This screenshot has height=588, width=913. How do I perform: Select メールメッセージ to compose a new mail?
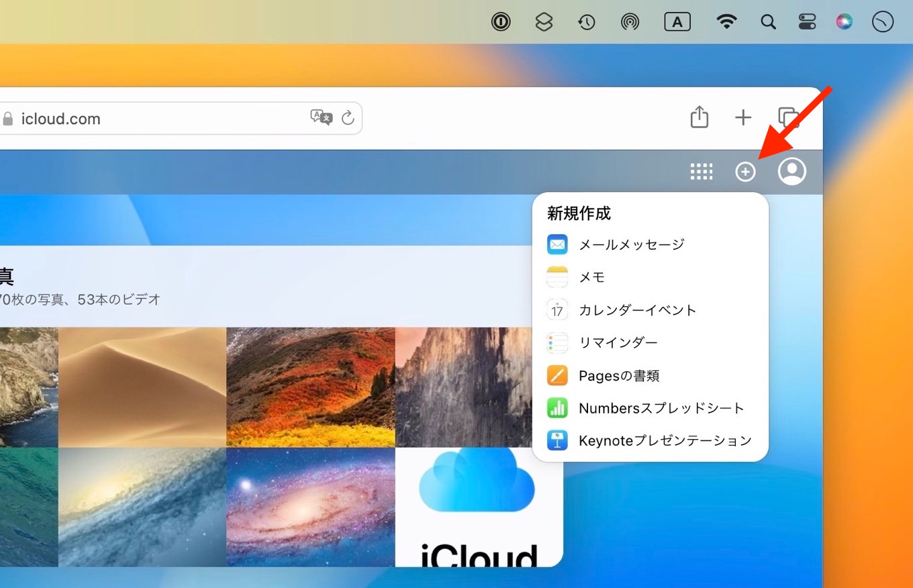point(631,244)
